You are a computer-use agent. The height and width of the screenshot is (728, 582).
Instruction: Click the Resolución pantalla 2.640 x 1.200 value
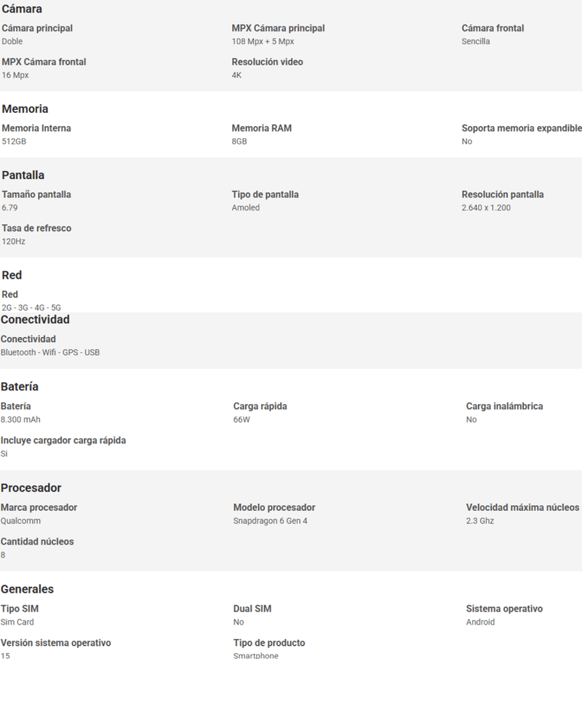pos(486,208)
